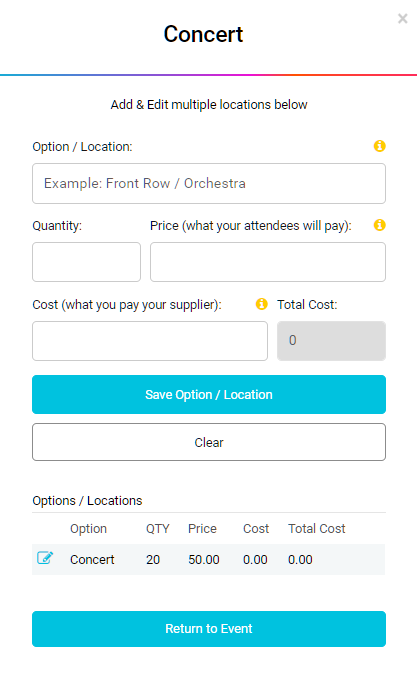
Task: Click the info icon next to Price label
Action: point(379,225)
